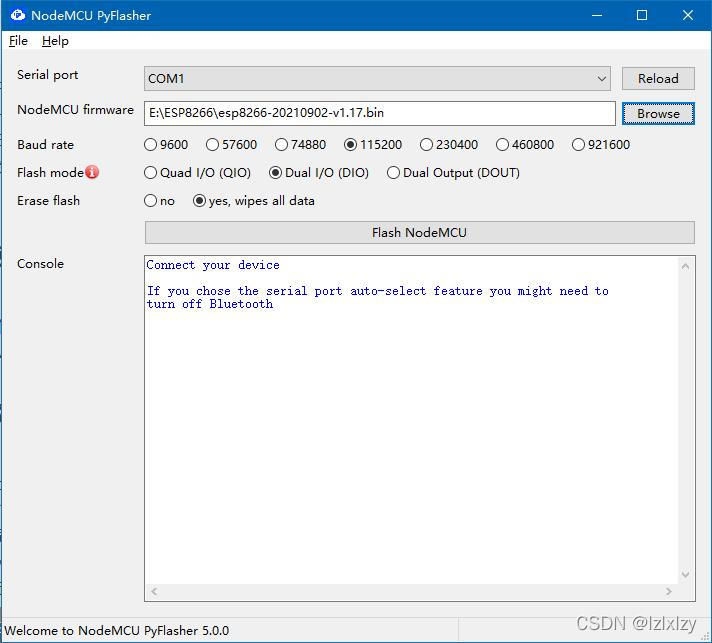Click the 'Erase flash' label
This screenshot has height=643, width=712.
(x=49, y=201)
